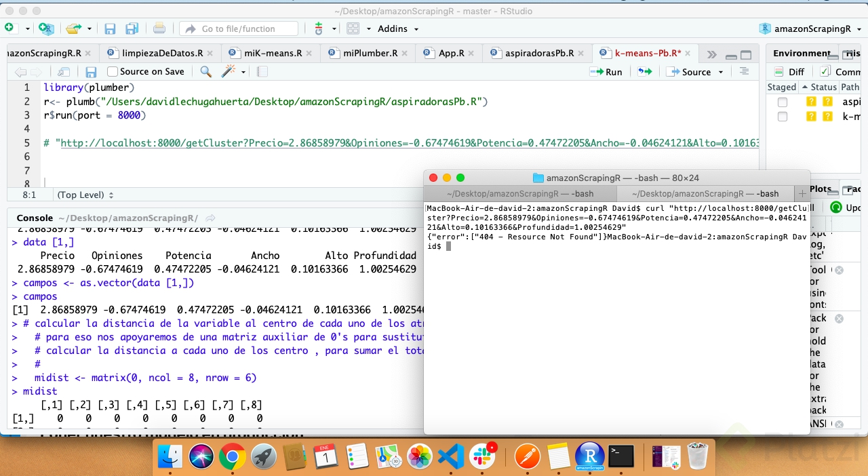Image resolution: width=868 pixels, height=476 pixels.
Task: Close the limpiezaDeDatos.R tab
Action: [x=210, y=54]
